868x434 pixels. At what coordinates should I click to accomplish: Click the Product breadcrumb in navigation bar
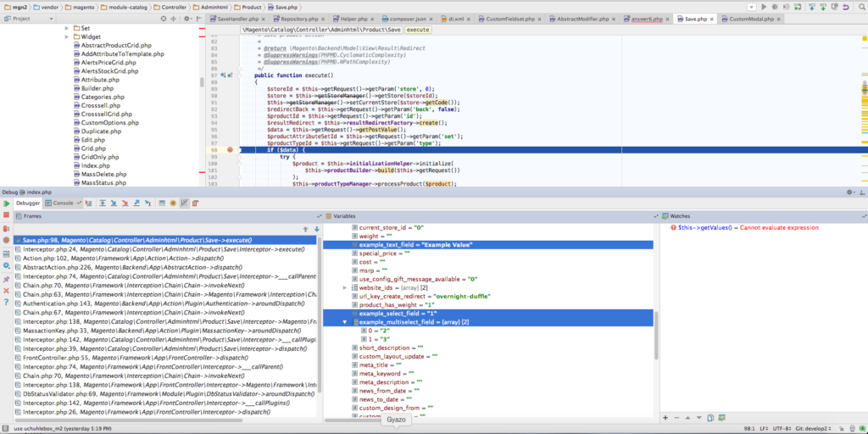[252, 6]
